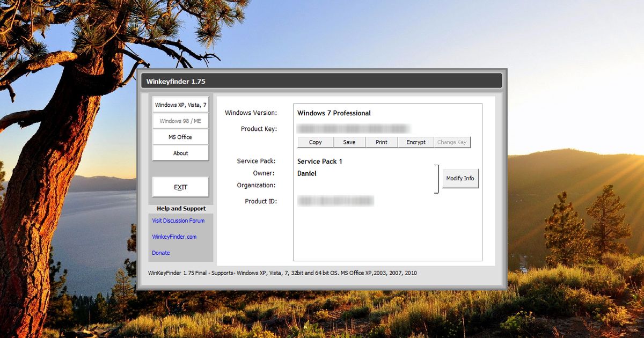Viewport: 644px width, 338px height.
Task: Click the Product Key label
Action: 259,129
